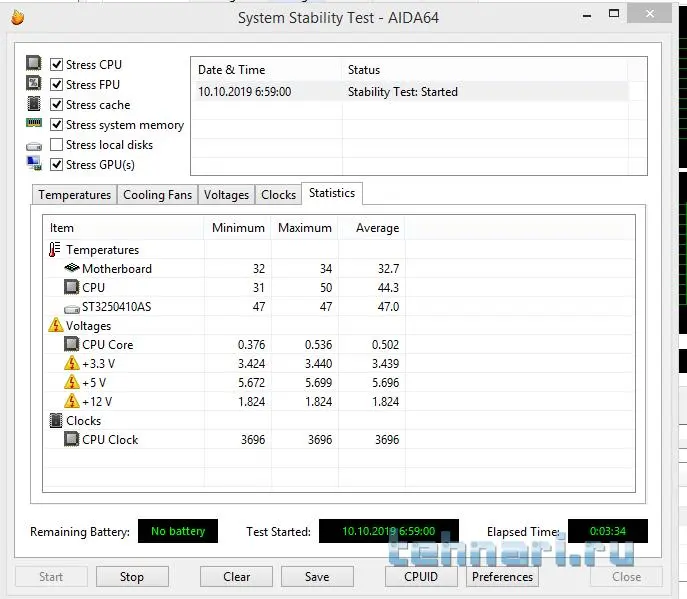Select the 'Stability Test: Started' log entry
Image resolution: width=687 pixels, height=599 pixels.
pyautogui.click(x=403, y=92)
